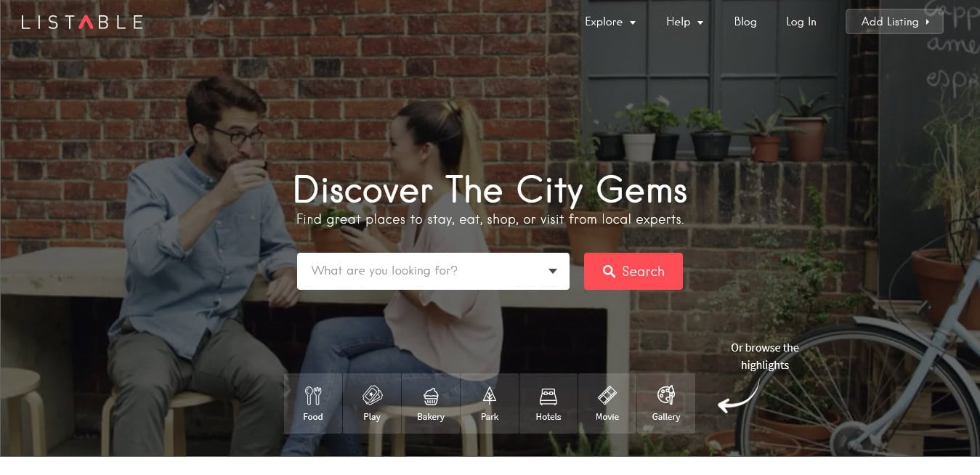Browse the Park tree icon
The image size is (980, 475).
coord(490,396)
